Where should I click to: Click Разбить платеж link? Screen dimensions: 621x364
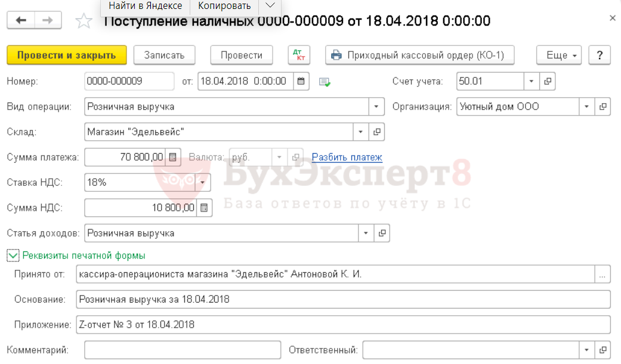[347, 157]
